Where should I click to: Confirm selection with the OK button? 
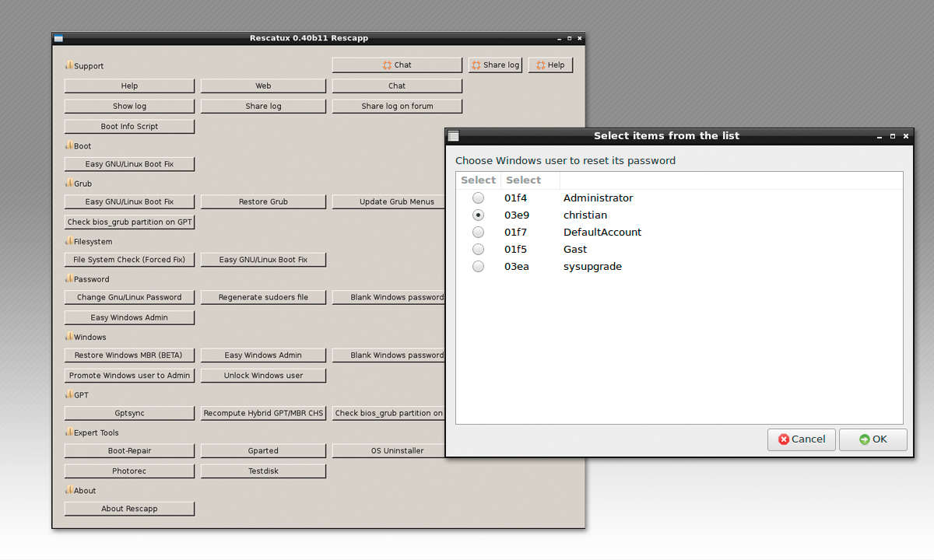[873, 439]
